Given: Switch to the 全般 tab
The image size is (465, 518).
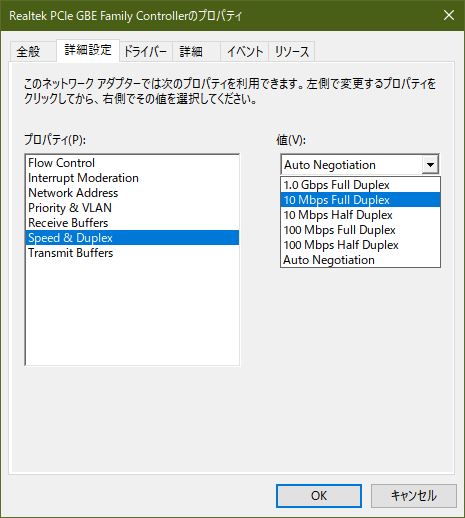Looking at the screenshot, I should click(28, 52).
